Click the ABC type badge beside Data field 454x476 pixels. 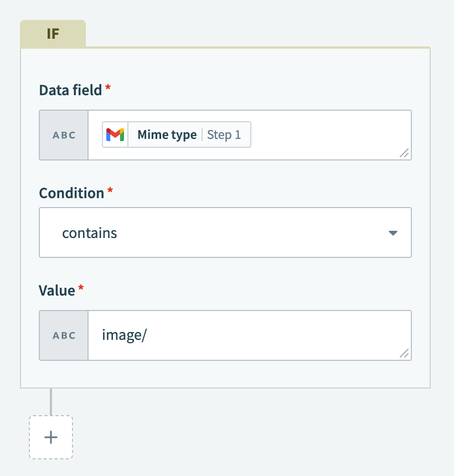pyautogui.click(x=64, y=135)
